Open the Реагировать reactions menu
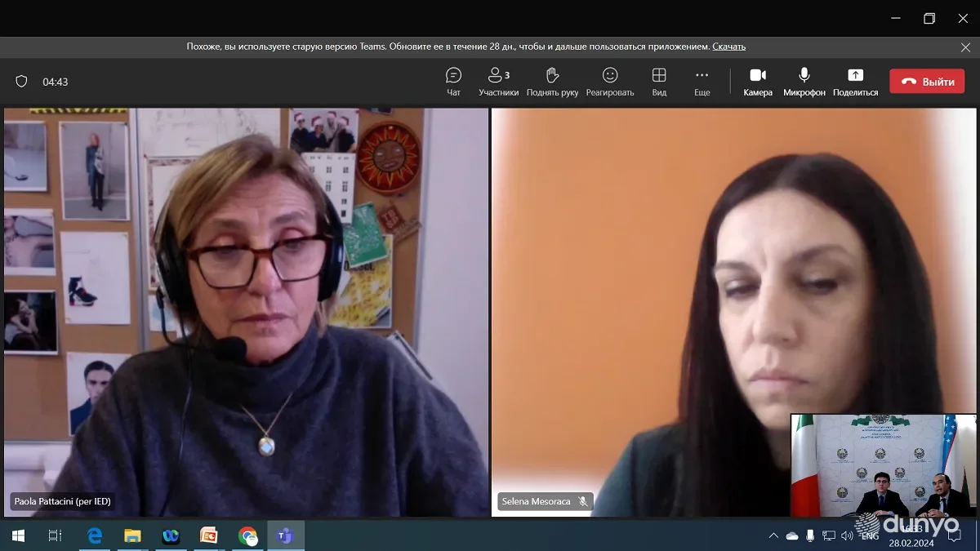 (x=610, y=82)
